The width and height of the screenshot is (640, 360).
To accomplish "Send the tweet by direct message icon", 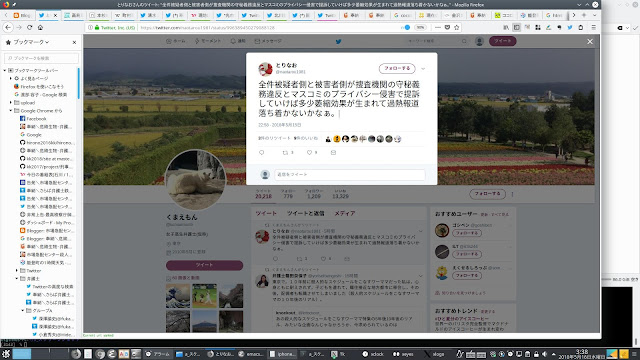I will point(333,152).
